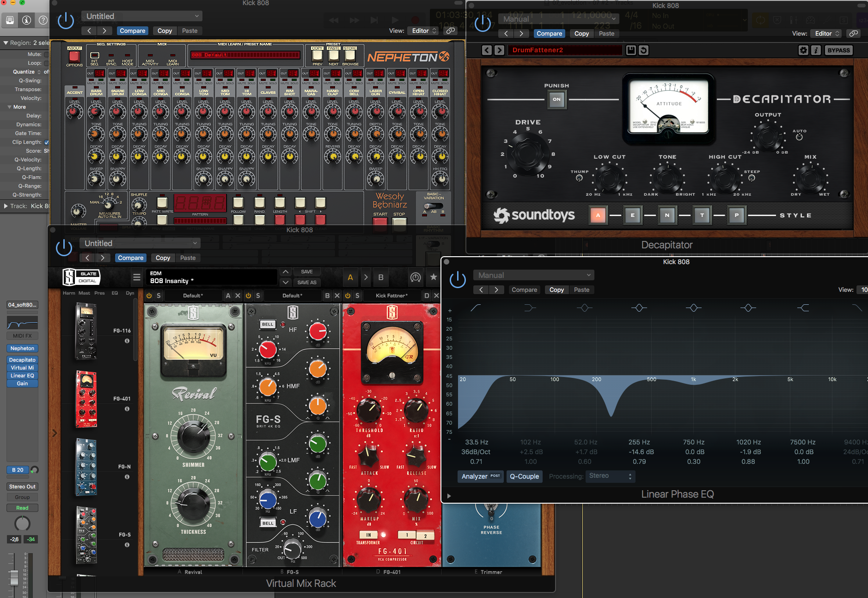
Task: Open Virtual Mix Rack Untitled preset dropdown
Action: coord(140,243)
